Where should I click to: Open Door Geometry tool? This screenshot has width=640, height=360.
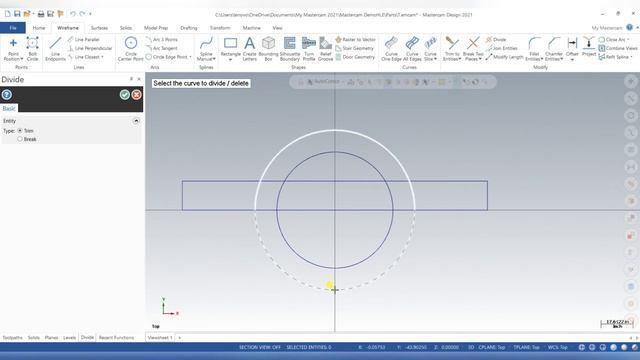coord(355,57)
